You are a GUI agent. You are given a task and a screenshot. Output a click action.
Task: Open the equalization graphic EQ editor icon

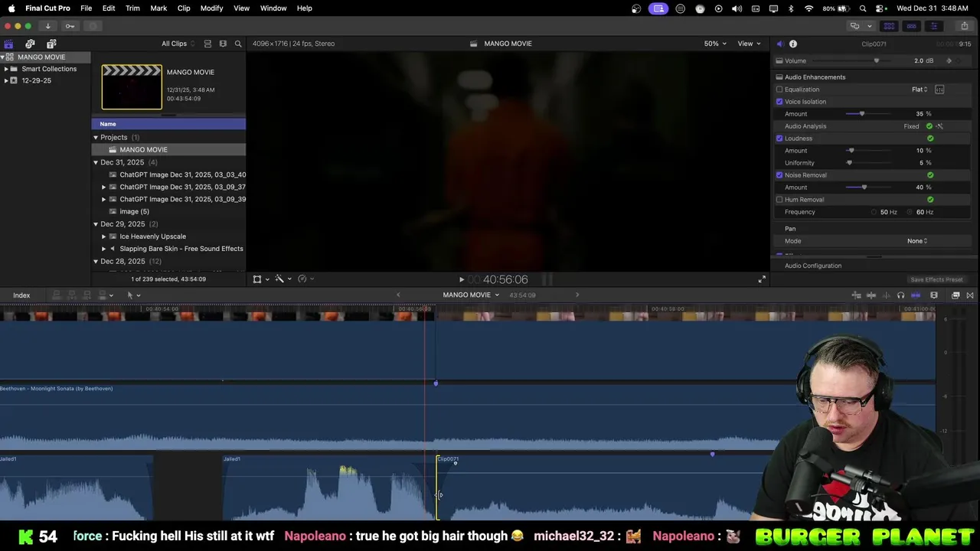(939, 90)
